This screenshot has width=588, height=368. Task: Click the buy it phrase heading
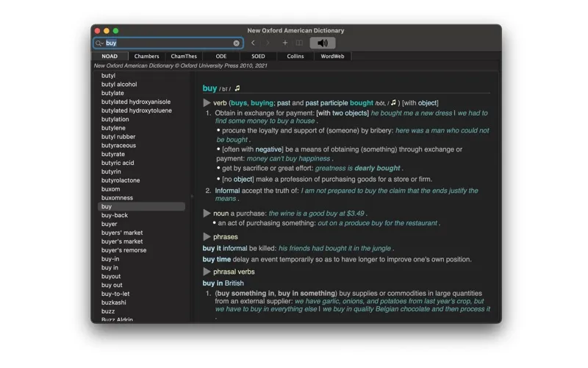coord(212,248)
